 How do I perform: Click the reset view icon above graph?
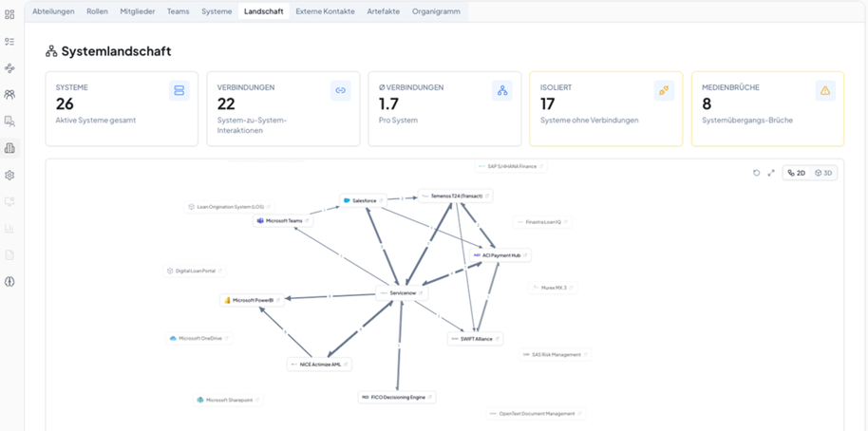[757, 173]
